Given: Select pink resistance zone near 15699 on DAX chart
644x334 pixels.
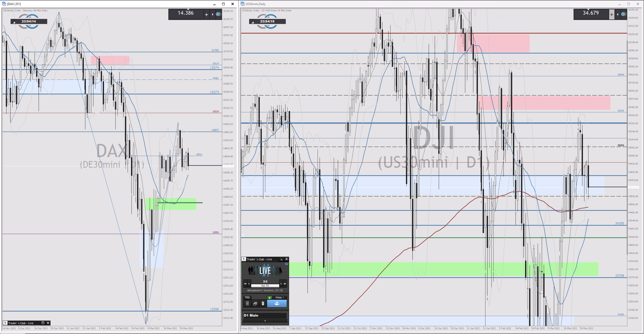Looking at the screenshot, I should tap(110, 60).
